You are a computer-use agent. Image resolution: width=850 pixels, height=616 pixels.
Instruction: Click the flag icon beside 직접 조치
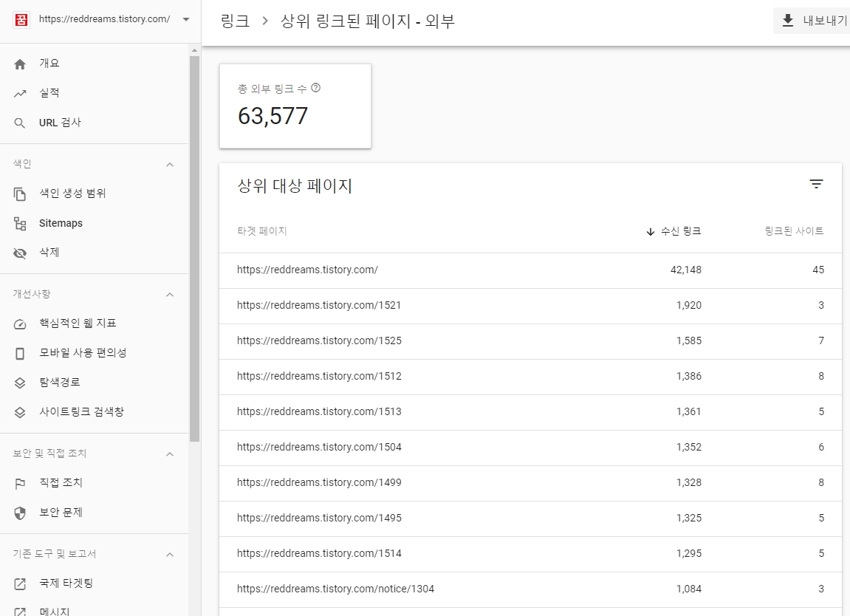[20, 484]
